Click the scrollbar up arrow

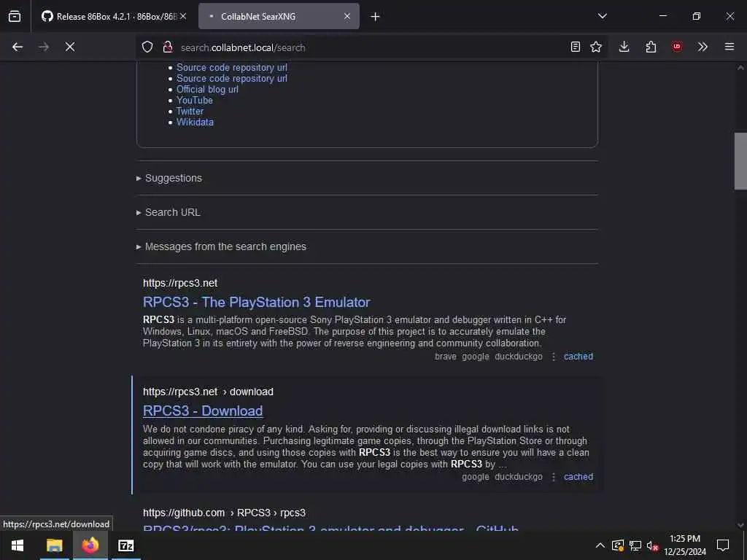(740, 68)
